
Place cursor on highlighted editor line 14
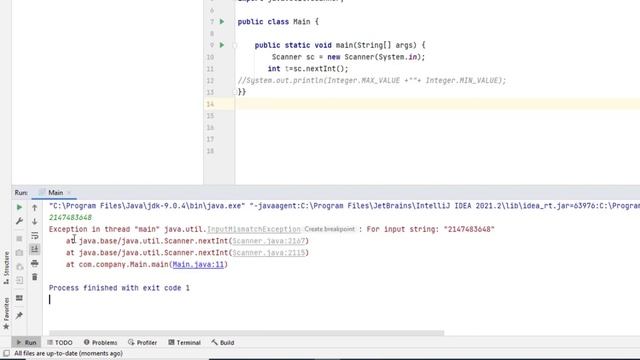point(437,104)
